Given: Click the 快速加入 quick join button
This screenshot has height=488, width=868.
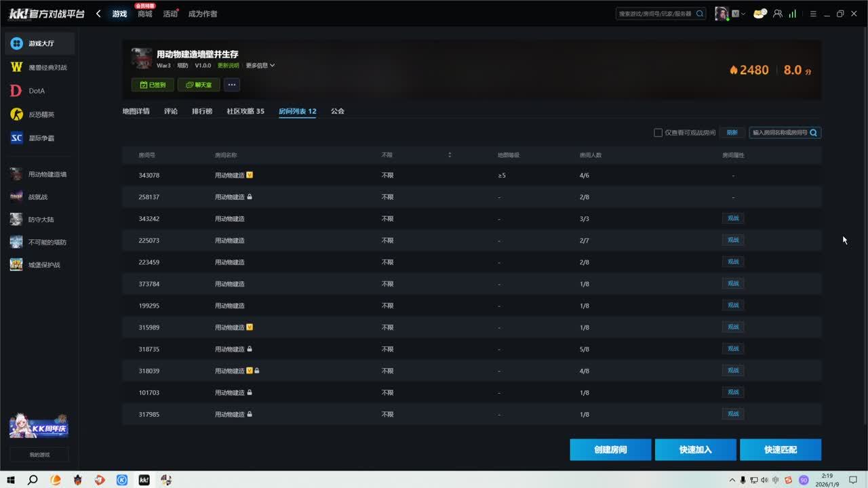Looking at the screenshot, I should tap(696, 449).
